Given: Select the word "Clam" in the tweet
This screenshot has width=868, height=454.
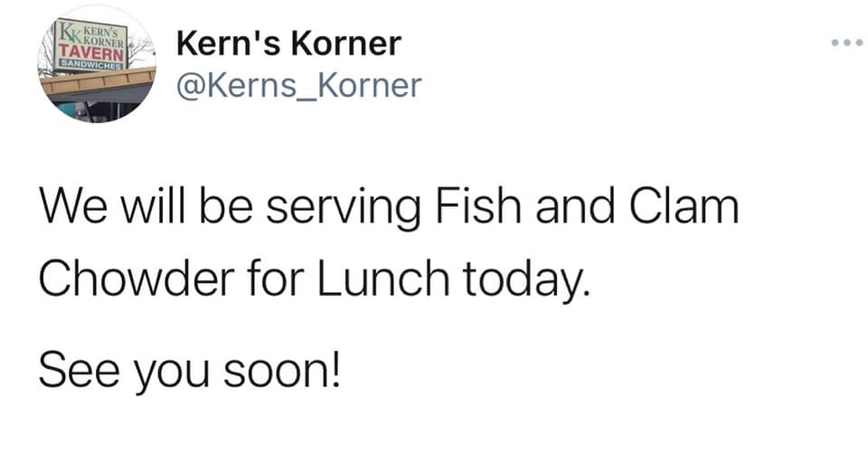Looking at the screenshot, I should [x=684, y=206].
